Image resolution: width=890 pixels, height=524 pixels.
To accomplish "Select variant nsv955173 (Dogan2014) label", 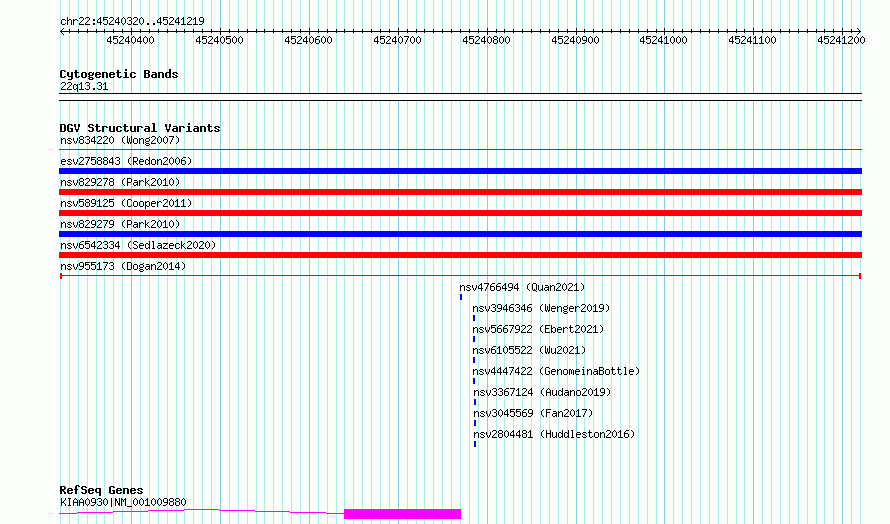I will pyautogui.click(x=123, y=266).
